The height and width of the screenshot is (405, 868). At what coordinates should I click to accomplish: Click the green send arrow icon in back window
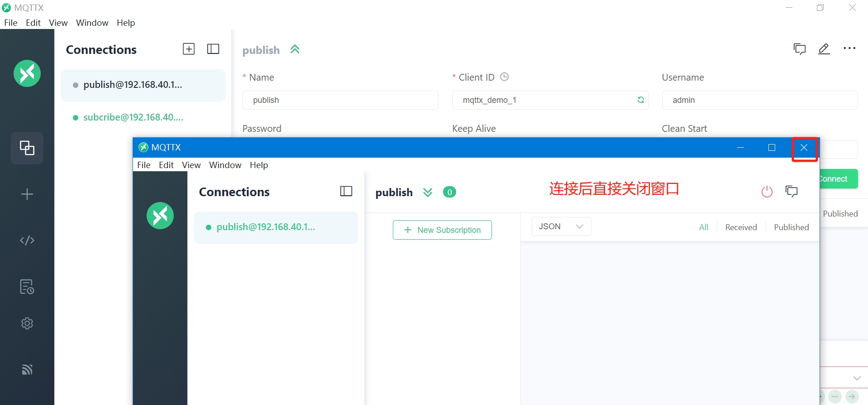(x=852, y=397)
